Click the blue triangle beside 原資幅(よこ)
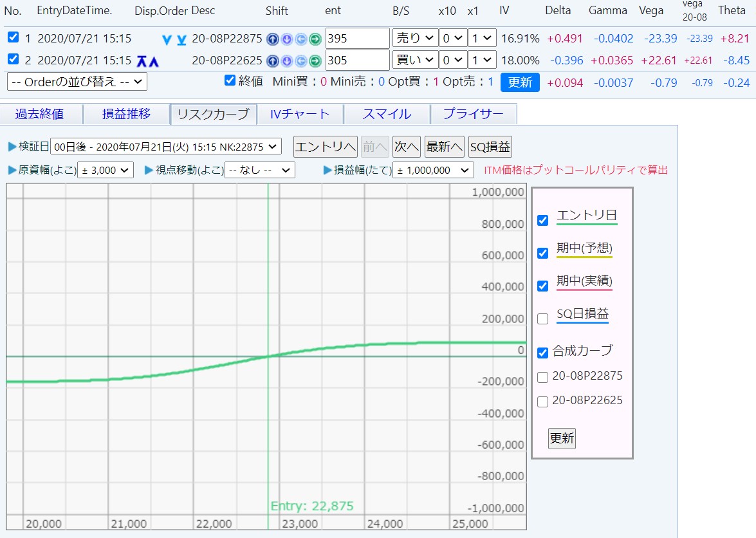Viewport: 756px width, 538px height. click(12, 170)
